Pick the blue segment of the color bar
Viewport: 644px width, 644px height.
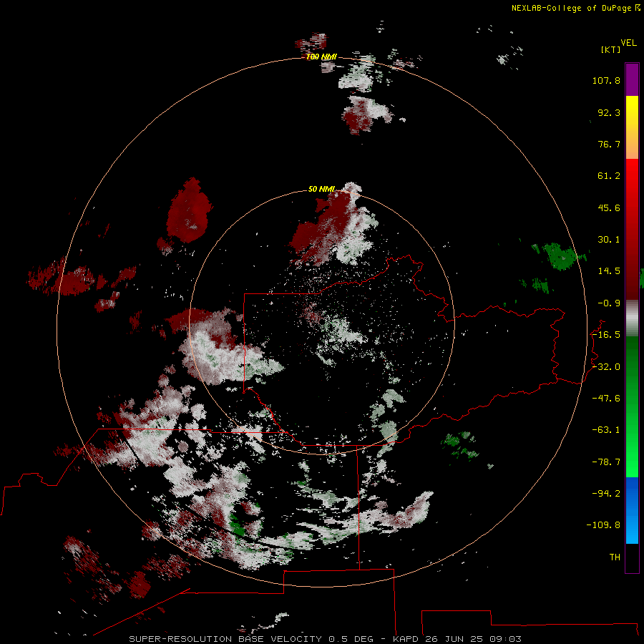point(632,510)
